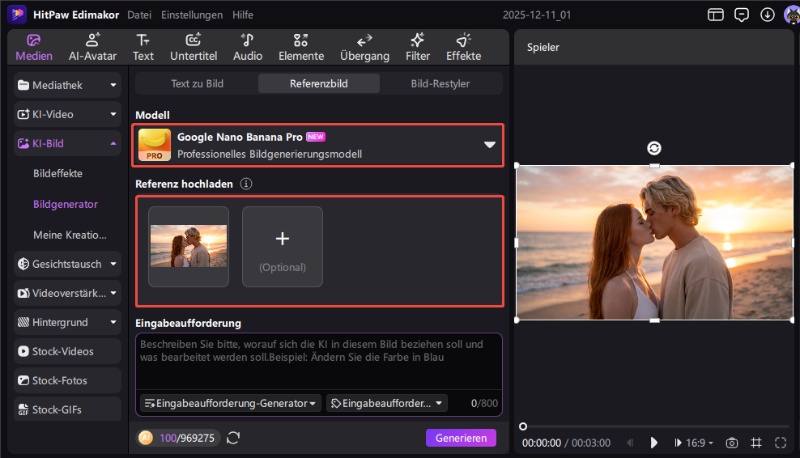Viewport: 800px width, 458px height.
Task: Switch the layout using the layout icon
Action: (715, 15)
